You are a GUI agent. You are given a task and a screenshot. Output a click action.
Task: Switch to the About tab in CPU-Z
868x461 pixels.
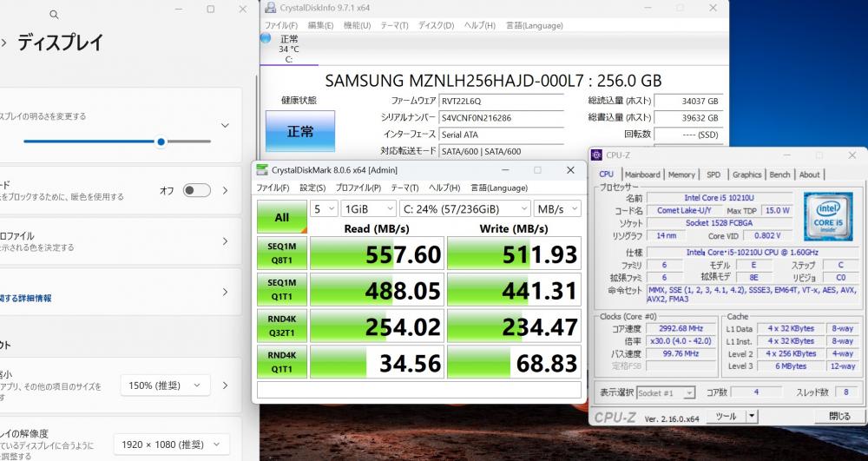click(809, 175)
